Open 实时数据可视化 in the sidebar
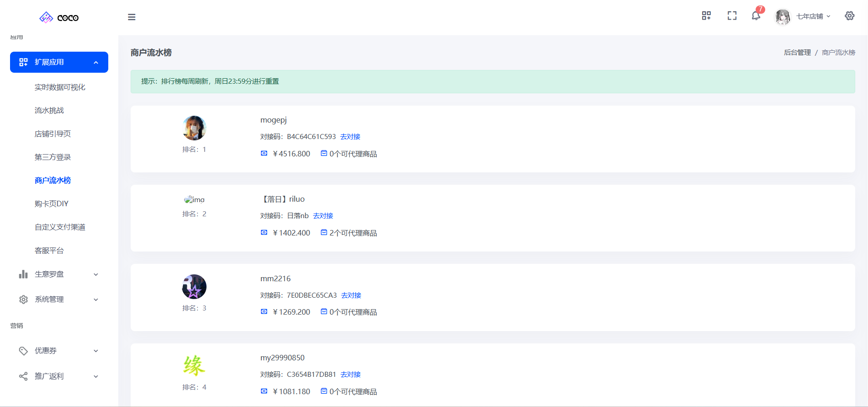 click(x=60, y=87)
